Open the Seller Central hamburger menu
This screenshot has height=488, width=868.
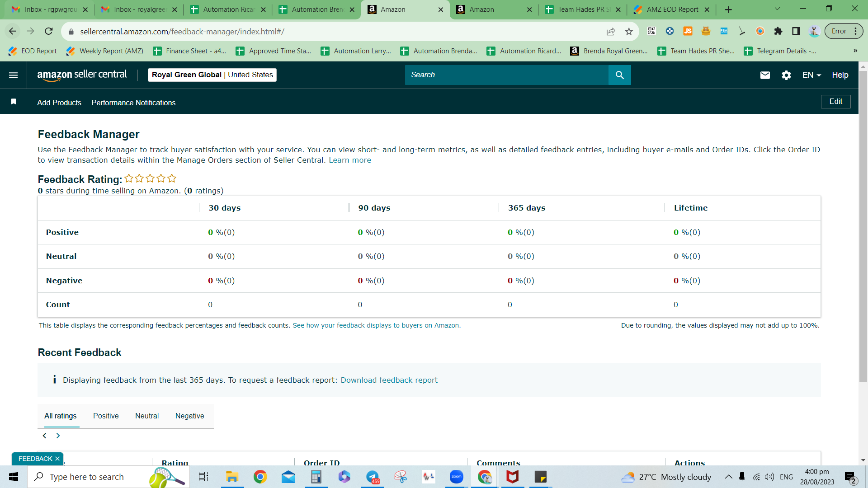pyautogui.click(x=13, y=75)
